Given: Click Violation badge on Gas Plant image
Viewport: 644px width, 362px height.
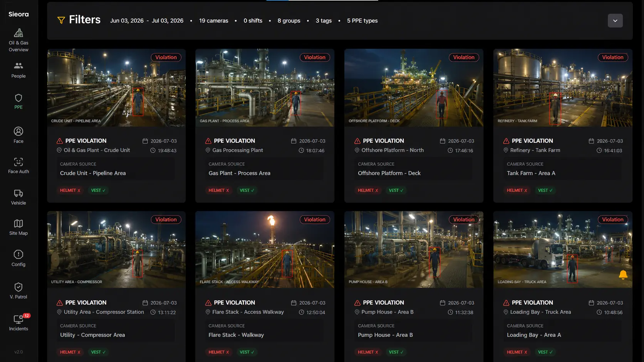Looking at the screenshot, I should coord(315,57).
